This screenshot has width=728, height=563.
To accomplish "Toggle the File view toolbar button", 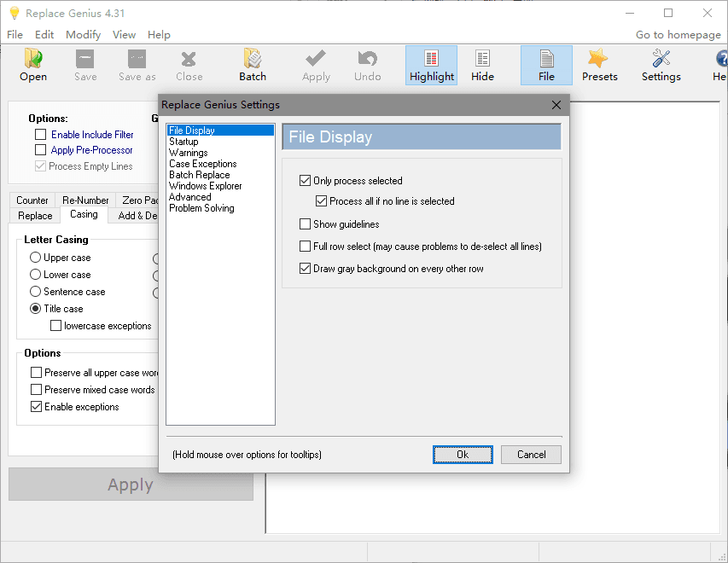I will click(546, 66).
